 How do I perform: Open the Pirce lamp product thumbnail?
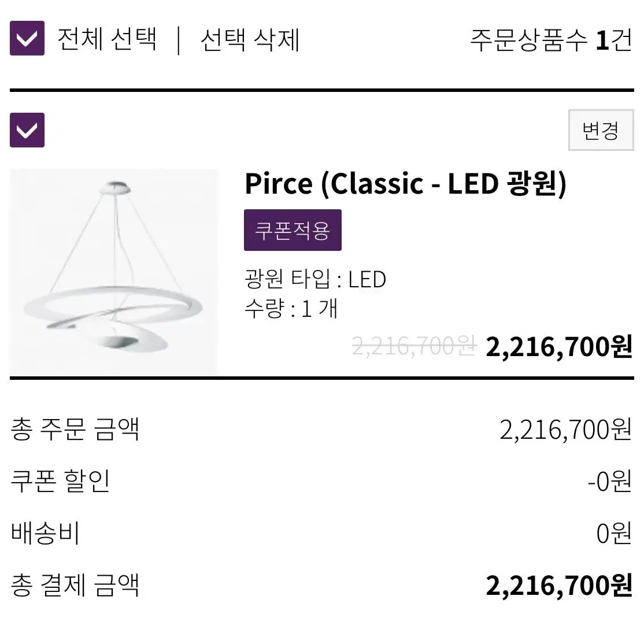pyautogui.click(x=114, y=272)
